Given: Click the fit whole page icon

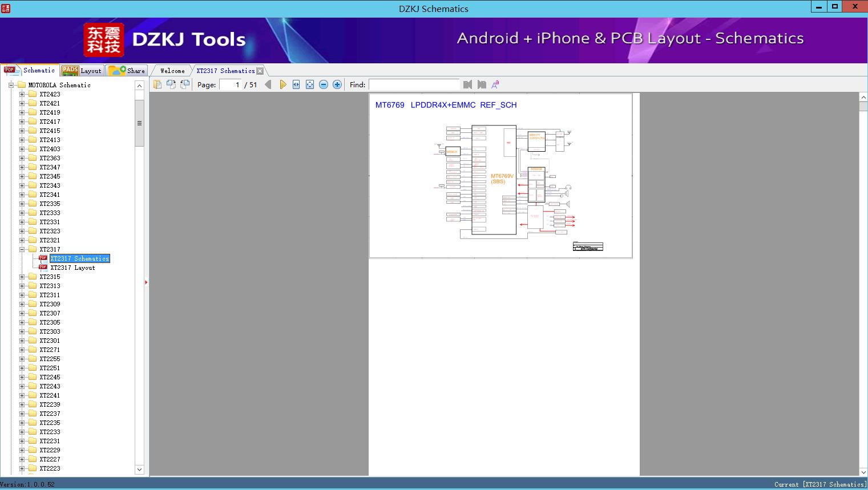Looking at the screenshot, I should [x=310, y=84].
